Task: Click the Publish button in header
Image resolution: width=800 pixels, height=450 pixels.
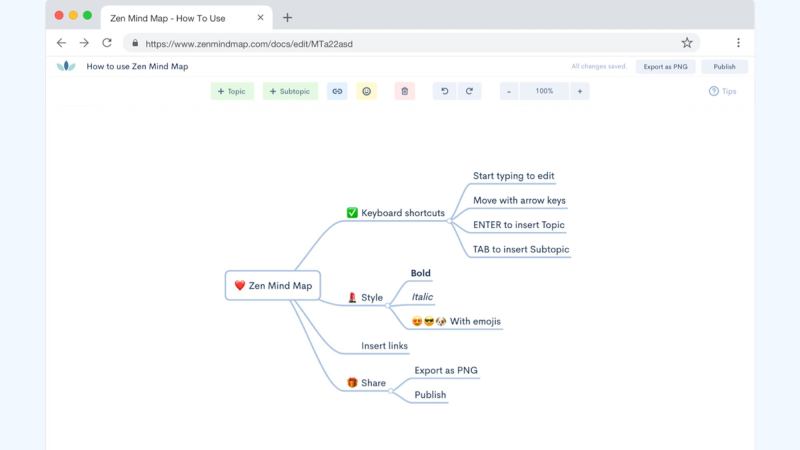Action: click(x=724, y=67)
